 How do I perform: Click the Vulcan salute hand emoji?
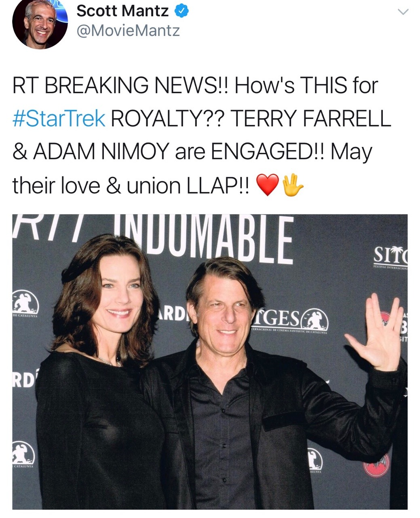coord(293,185)
